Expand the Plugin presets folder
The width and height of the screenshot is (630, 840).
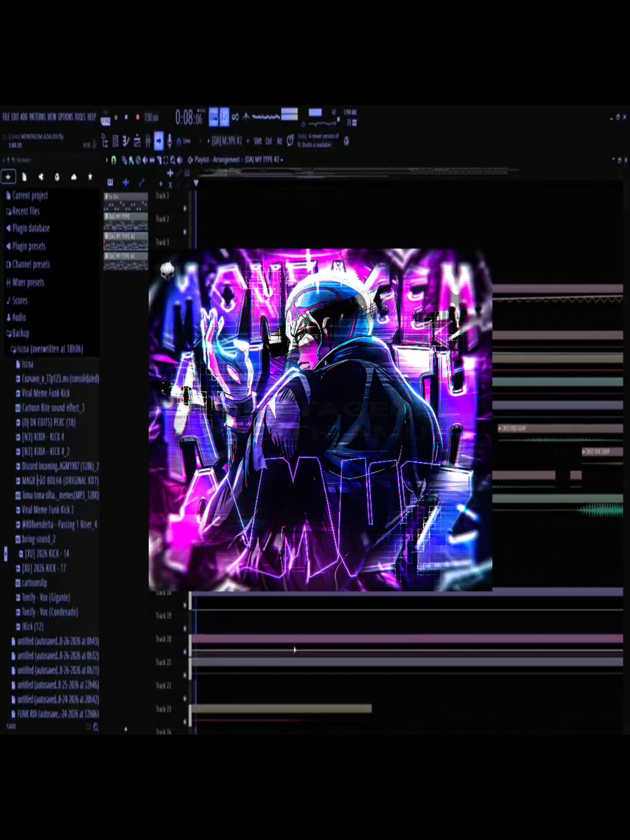pyautogui.click(x=26, y=246)
